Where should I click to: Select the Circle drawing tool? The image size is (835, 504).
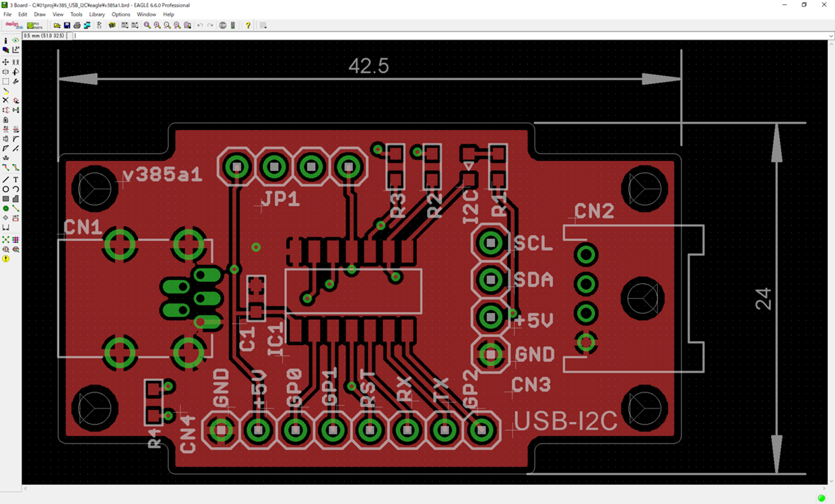coord(5,190)
